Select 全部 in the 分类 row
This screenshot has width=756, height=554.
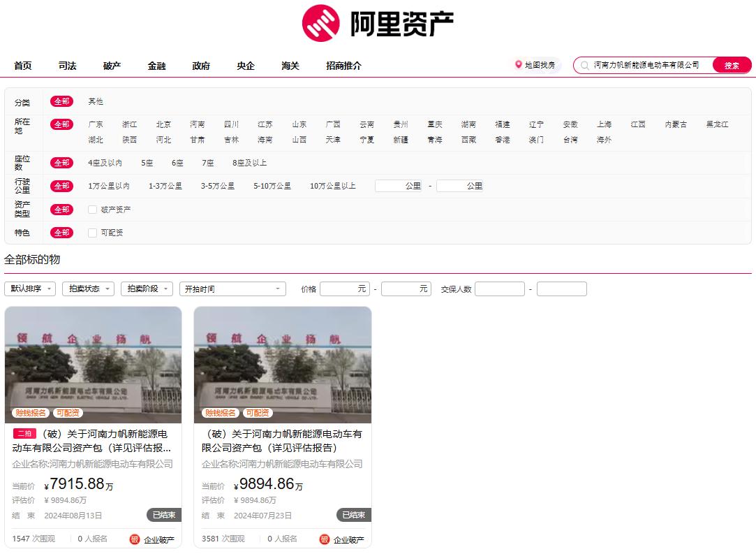coord(61,101)
